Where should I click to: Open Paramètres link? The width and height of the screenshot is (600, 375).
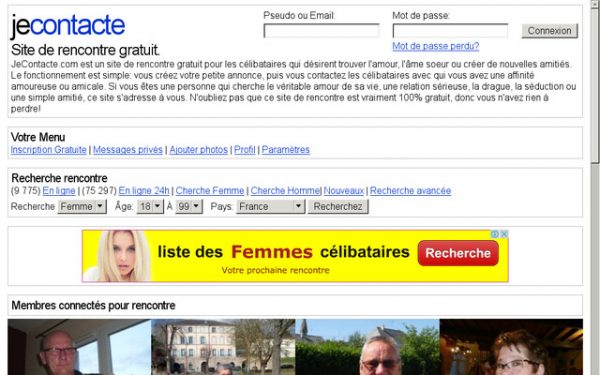pyautogui.click(x=285, y=150)
